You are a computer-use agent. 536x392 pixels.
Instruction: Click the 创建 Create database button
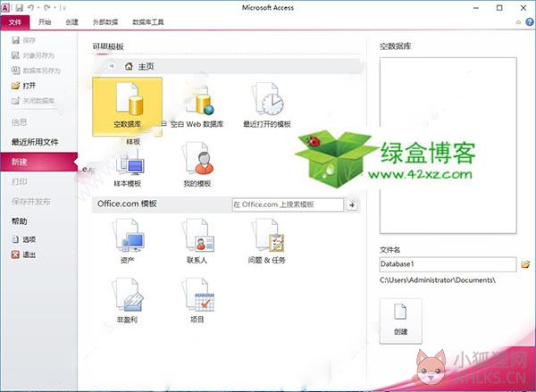pos(400,321)
